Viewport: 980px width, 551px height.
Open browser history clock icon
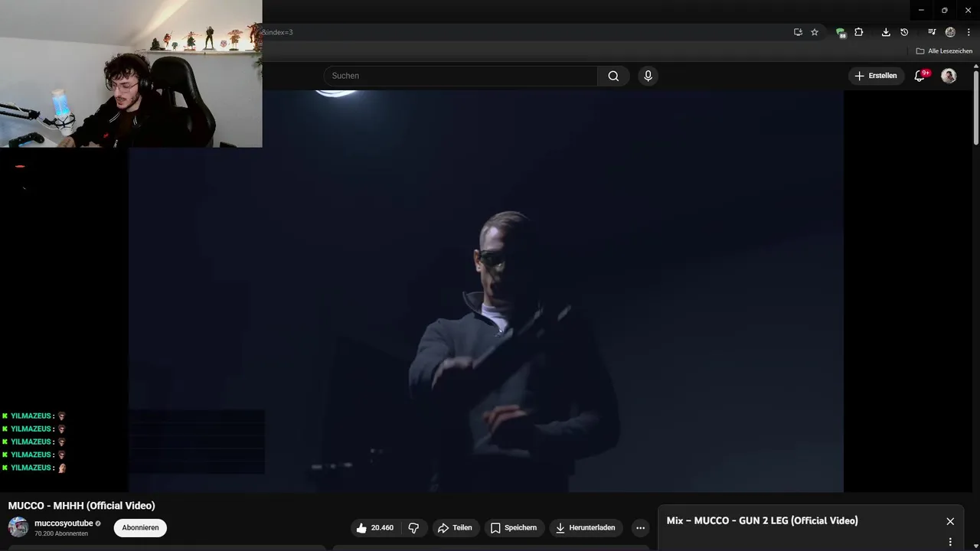click(x=904, y=32)
